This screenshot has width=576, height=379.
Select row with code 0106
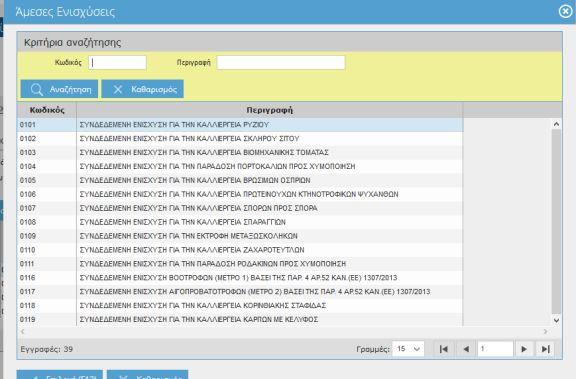[x=240, y=194]
